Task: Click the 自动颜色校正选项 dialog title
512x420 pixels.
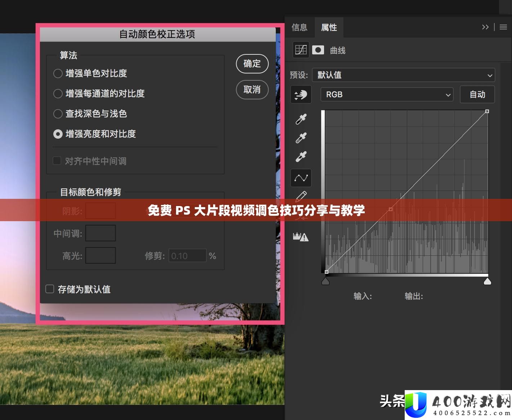Action: coord(157,34)
